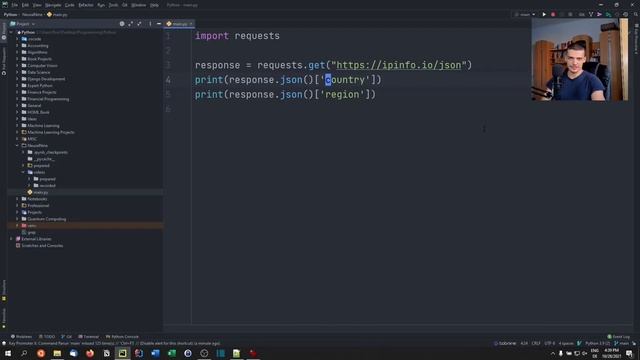Open the Tools menu
The height and width of the screenshot is (360, 640).
tap(113, 5)
